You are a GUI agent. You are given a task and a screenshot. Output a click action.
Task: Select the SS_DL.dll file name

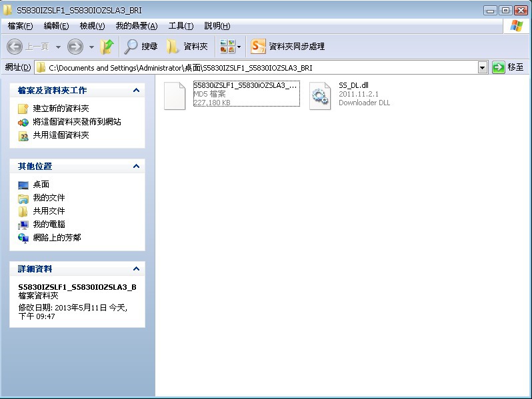click(353, 85)
